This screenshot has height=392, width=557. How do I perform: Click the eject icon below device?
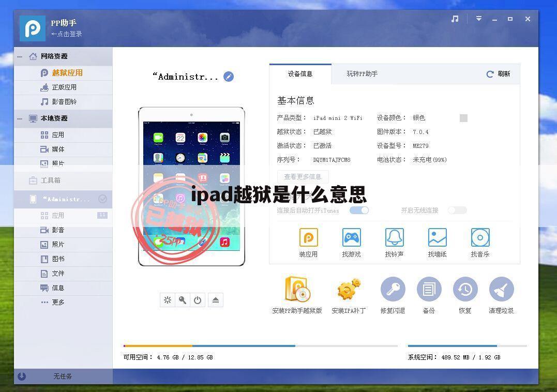[215, 300]
